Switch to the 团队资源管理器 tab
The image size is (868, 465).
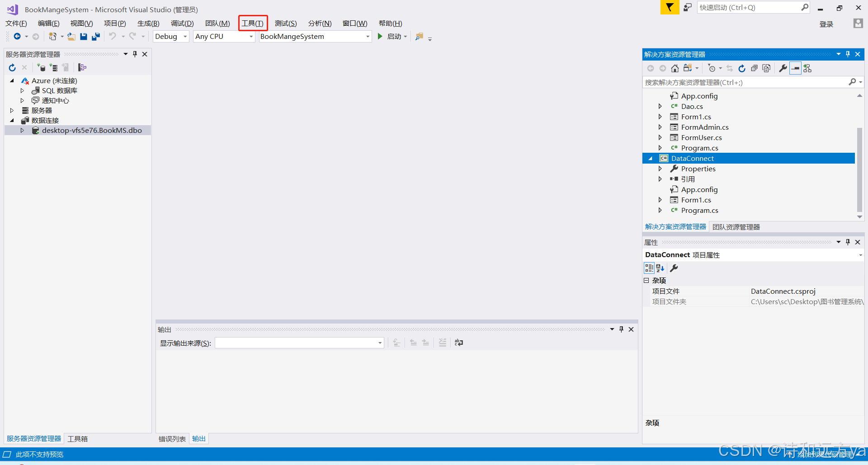click(736, 227)
